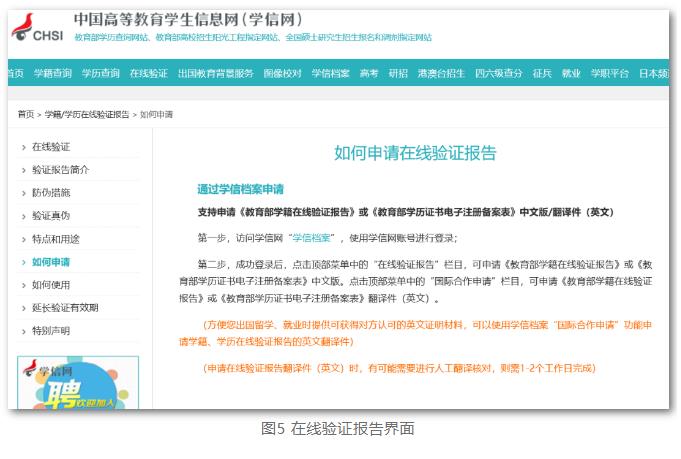Open 学籍查询 in the navigation bar

tap(53, 73)
